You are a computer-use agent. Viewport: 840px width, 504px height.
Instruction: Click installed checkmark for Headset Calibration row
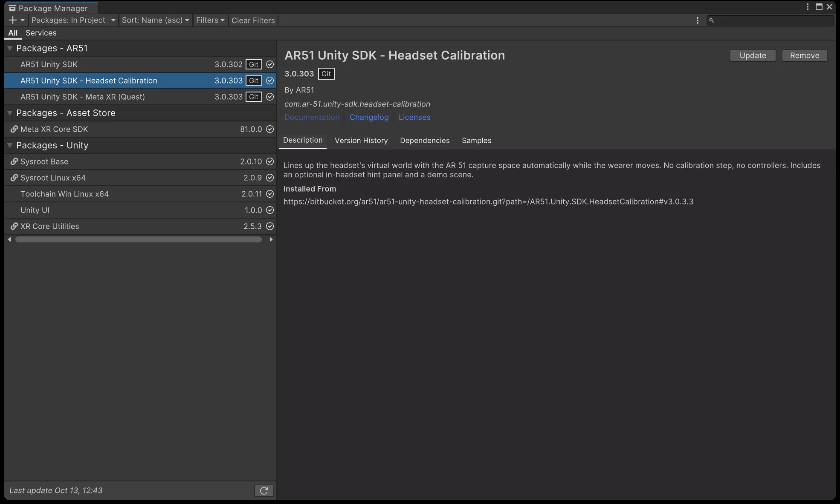(270, 81)
